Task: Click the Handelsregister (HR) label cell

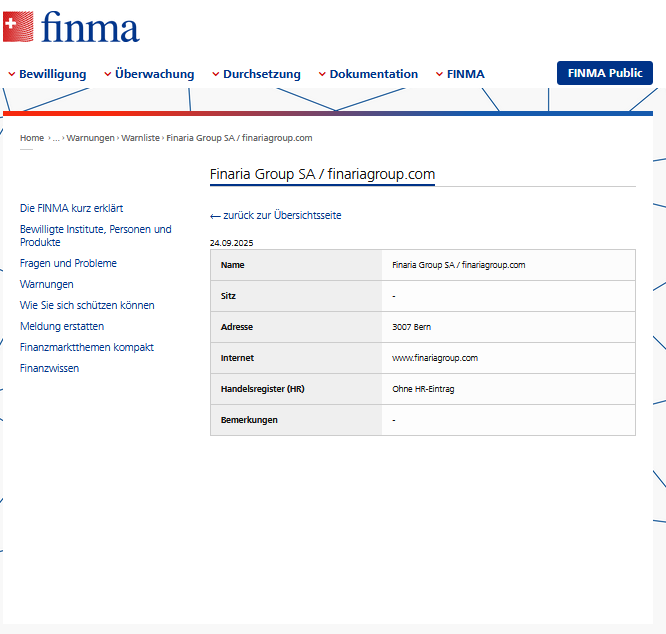Action: (x=296, y=389)
